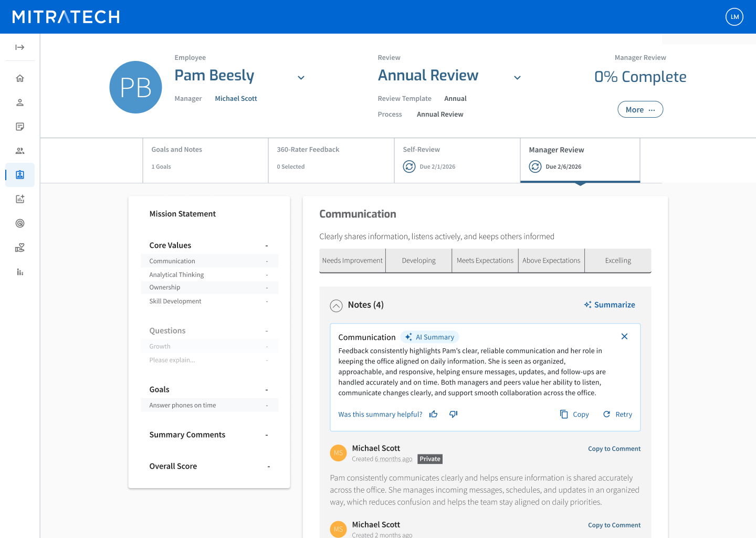This screenshot has width=756, height=538.
Task: Collapse the Core Values section
Action: (x=267, y=245)
